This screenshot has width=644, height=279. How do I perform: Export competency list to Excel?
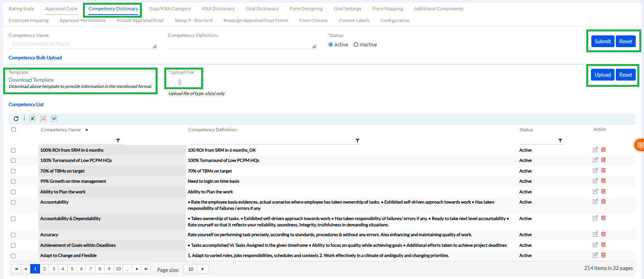coord(33,119)
